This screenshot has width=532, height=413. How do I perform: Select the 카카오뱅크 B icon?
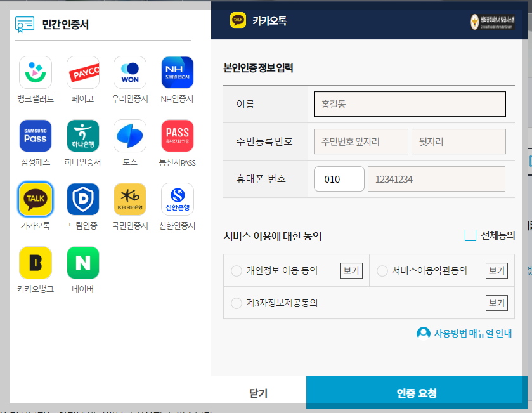(x=36, y=263)
